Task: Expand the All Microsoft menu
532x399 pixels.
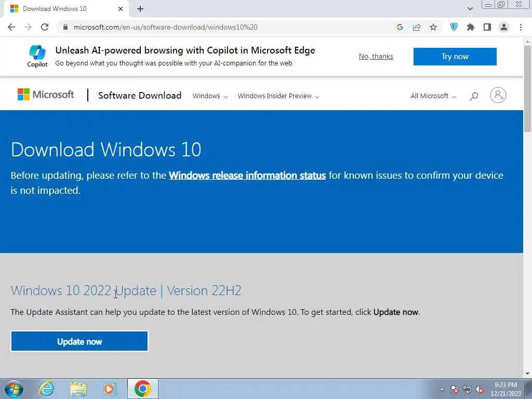Action: click(433, 96)
